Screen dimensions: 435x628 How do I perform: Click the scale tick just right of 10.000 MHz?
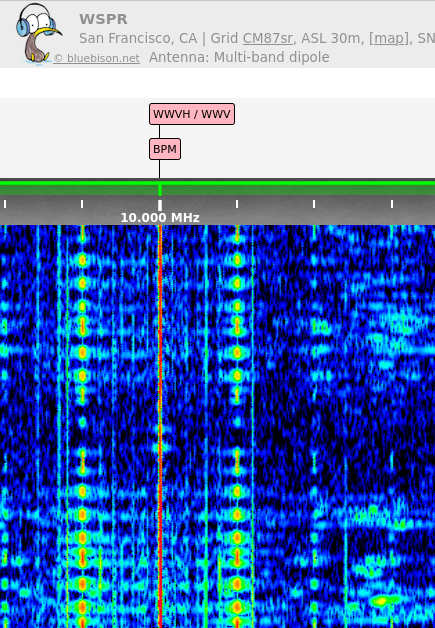pos(237,204)
